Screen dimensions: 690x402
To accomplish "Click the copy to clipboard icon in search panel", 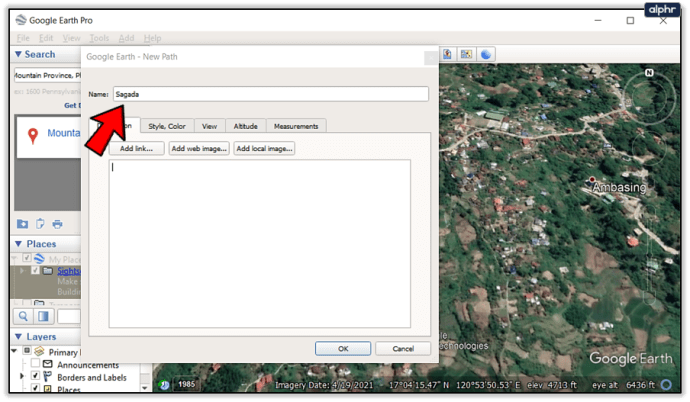I will [41, 223].
